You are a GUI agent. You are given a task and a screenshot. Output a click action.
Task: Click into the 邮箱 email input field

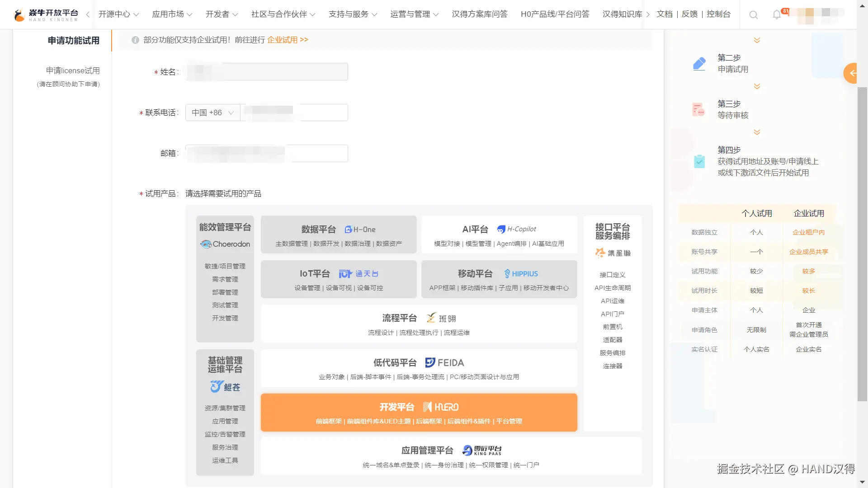(x=267, y=153)
